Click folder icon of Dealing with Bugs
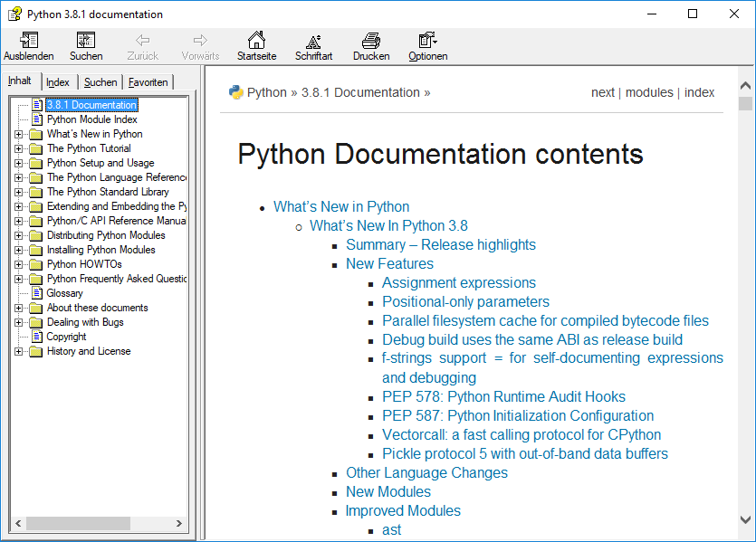756x542 pixels. coord(35,322)
